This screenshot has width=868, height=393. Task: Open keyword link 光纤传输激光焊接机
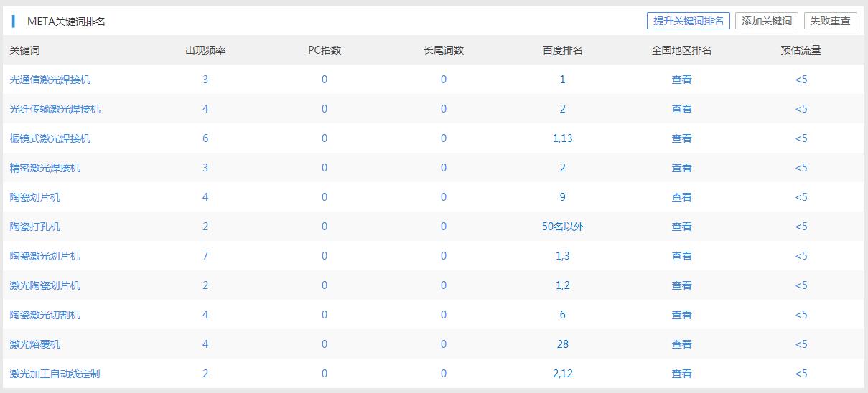pyautogui.click(x=55, y=109)
